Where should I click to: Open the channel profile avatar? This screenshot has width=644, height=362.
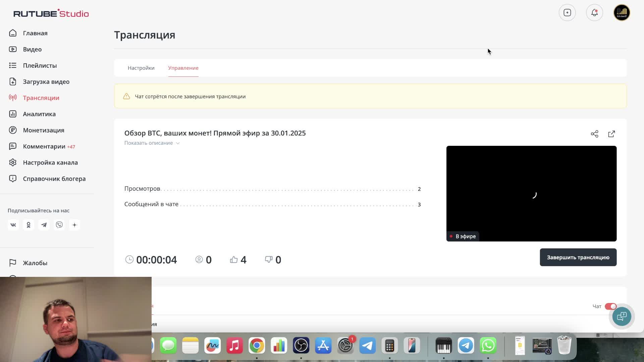click(622, 13)
